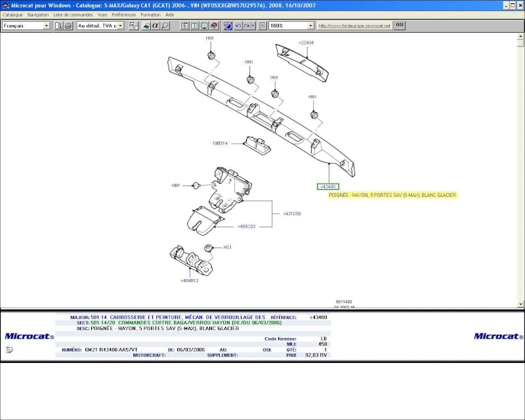The width and height of the screenshot is (525, 420).
Task: Click the SECT 501-14/20 section line
Action: tap(179, 323)
